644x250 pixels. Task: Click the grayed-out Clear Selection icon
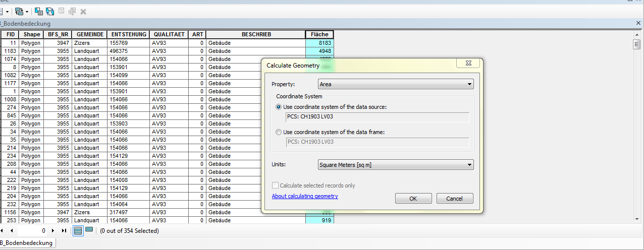point(61,11)
